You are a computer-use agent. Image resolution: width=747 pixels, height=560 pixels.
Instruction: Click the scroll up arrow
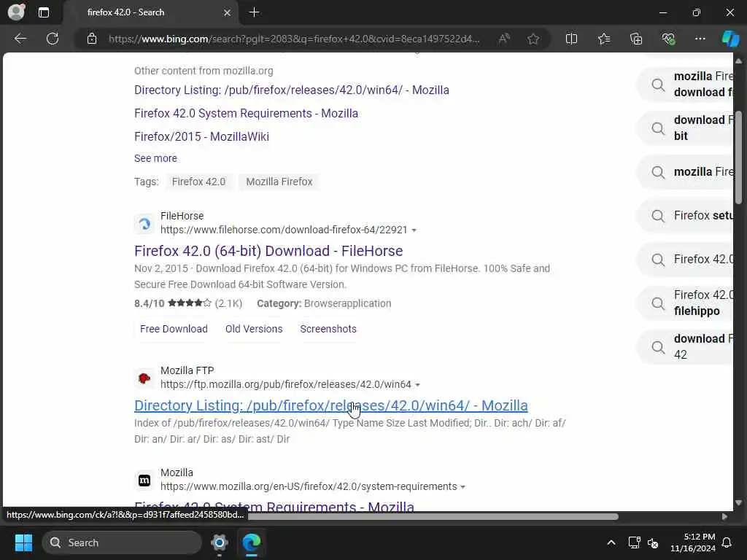click(x=738, y=61)
